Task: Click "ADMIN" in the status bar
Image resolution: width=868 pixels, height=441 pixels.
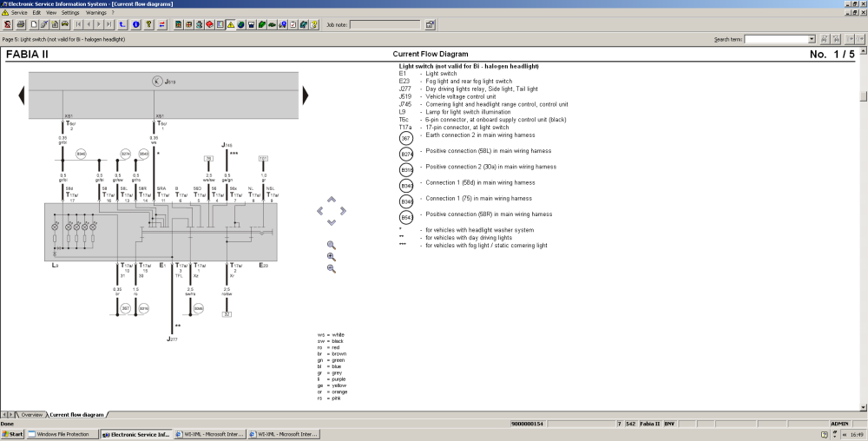Action: pos(839,424)
